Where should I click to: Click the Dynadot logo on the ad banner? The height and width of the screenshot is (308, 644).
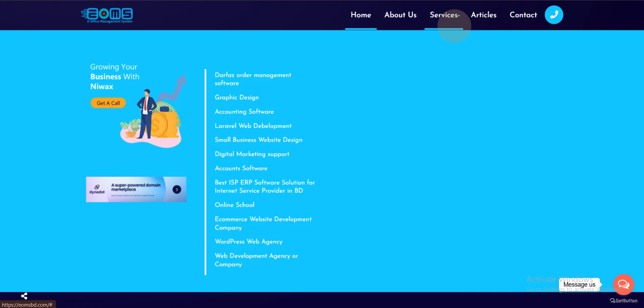click(x=97, y=188)
